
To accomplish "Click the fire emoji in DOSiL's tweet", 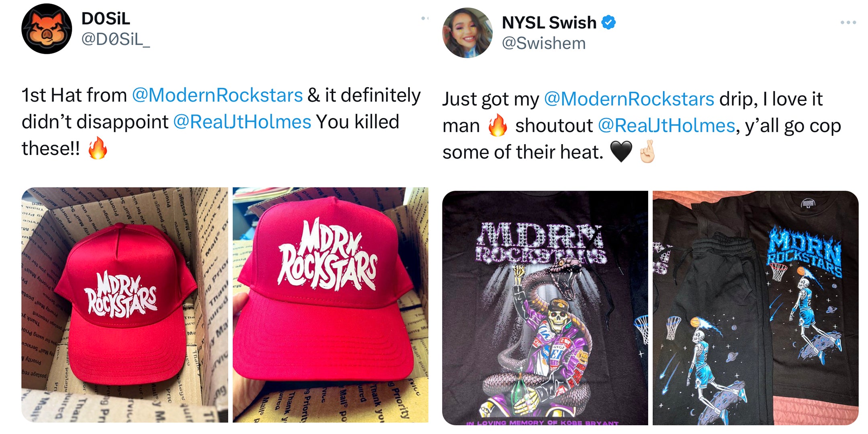I will (98, 148).
